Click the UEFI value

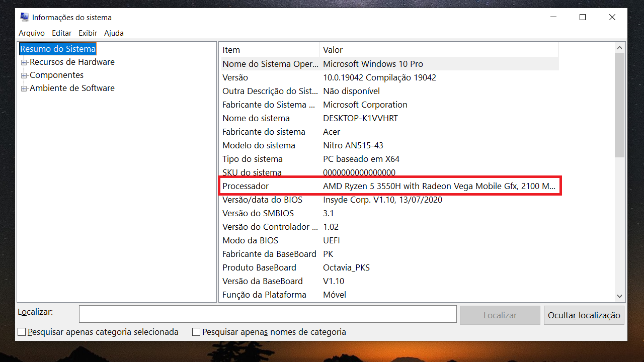click(331, 240)
